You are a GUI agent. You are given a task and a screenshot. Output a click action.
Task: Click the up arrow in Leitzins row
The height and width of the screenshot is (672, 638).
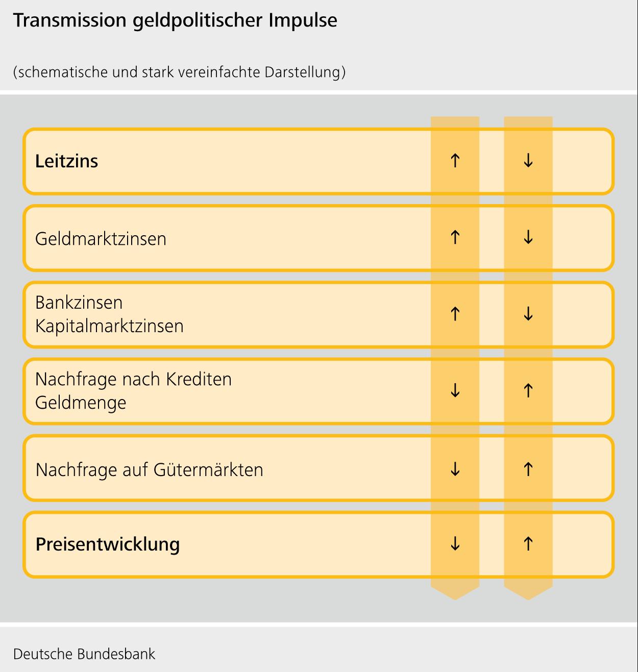tap(455, 161)
